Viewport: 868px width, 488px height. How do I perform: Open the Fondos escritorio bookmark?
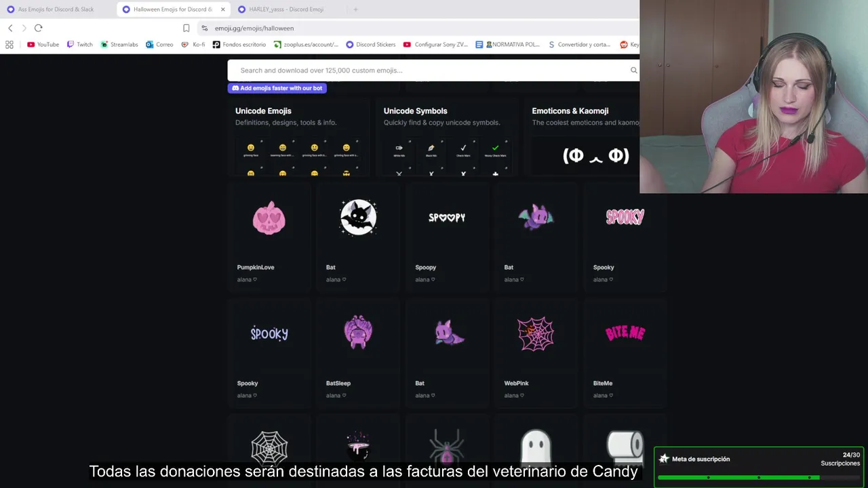click(239, 45)
